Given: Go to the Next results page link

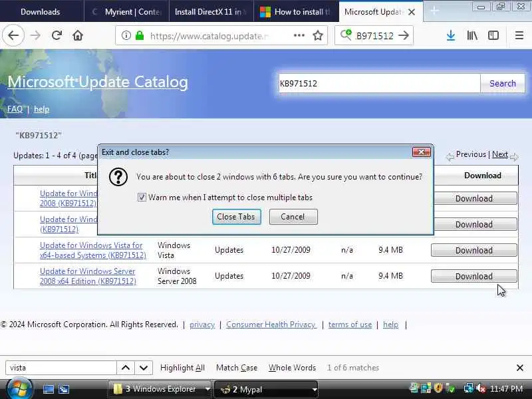Looking at the screenshot, I should tap(500, 154).
